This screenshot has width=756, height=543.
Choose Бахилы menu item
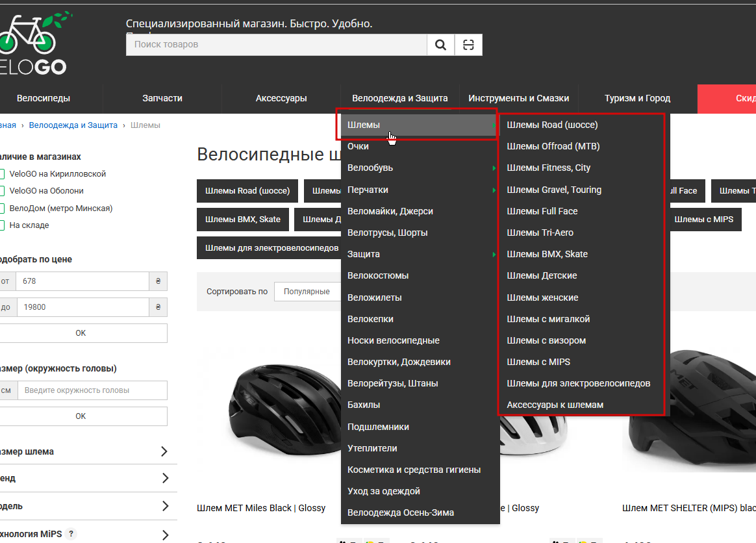click(x=420, y=405)
